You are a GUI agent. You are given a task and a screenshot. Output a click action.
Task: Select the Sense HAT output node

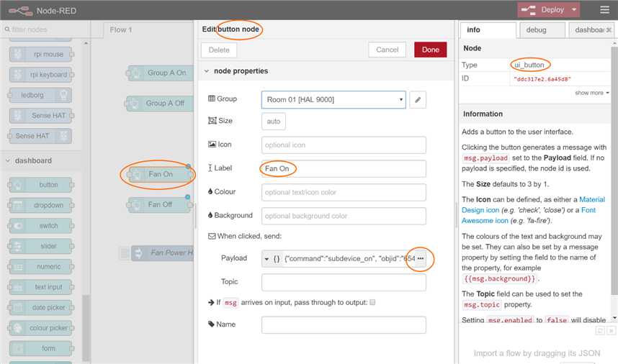40,136
